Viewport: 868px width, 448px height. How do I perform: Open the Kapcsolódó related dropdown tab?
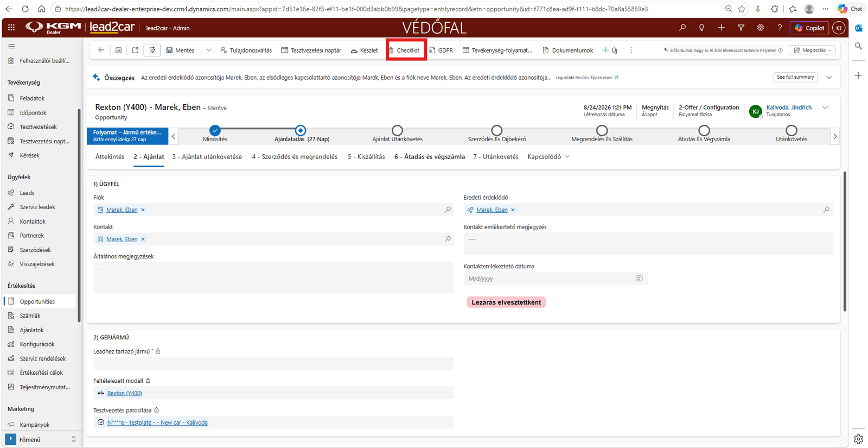tap(548, 156)
